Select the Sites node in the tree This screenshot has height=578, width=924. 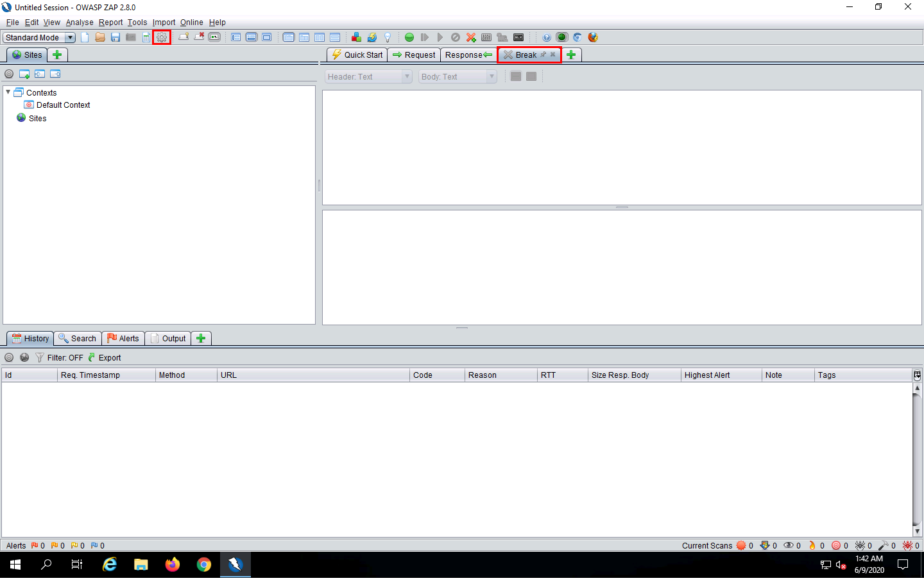(x=37, y=118)
